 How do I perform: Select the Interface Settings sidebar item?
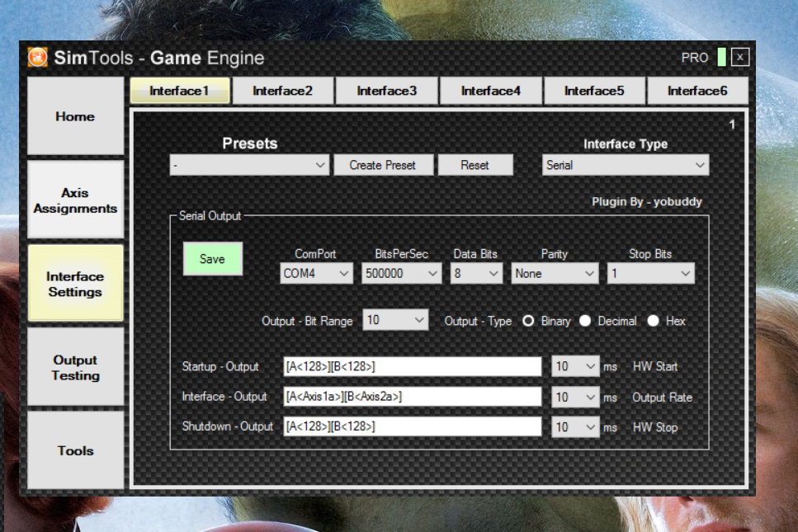(x=75, y=284)
